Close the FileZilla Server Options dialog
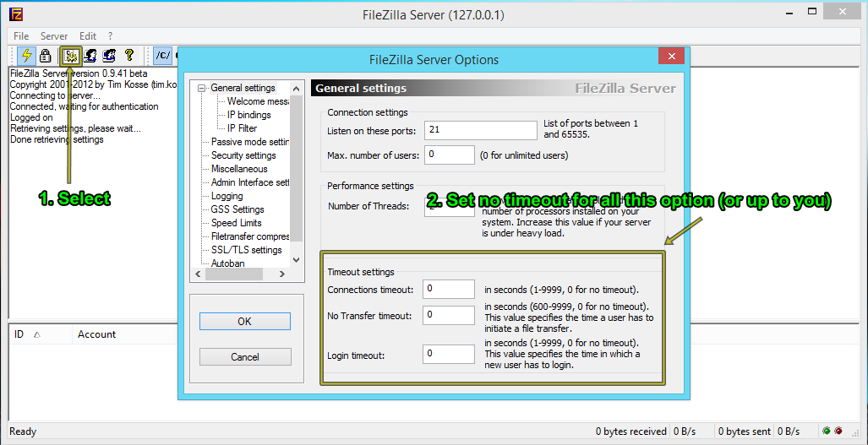Viewport: 868px width, 445px height. pos(671,57)
